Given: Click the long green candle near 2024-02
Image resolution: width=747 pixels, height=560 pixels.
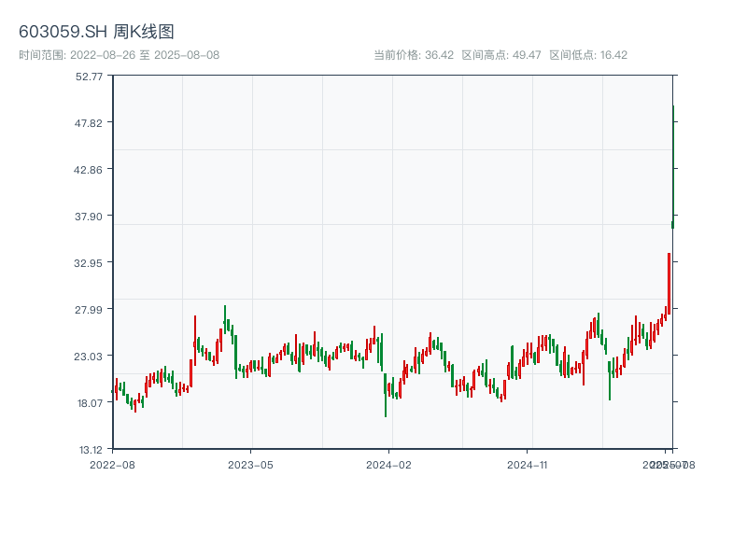Looking at the screenshot, I should point(385,392).
